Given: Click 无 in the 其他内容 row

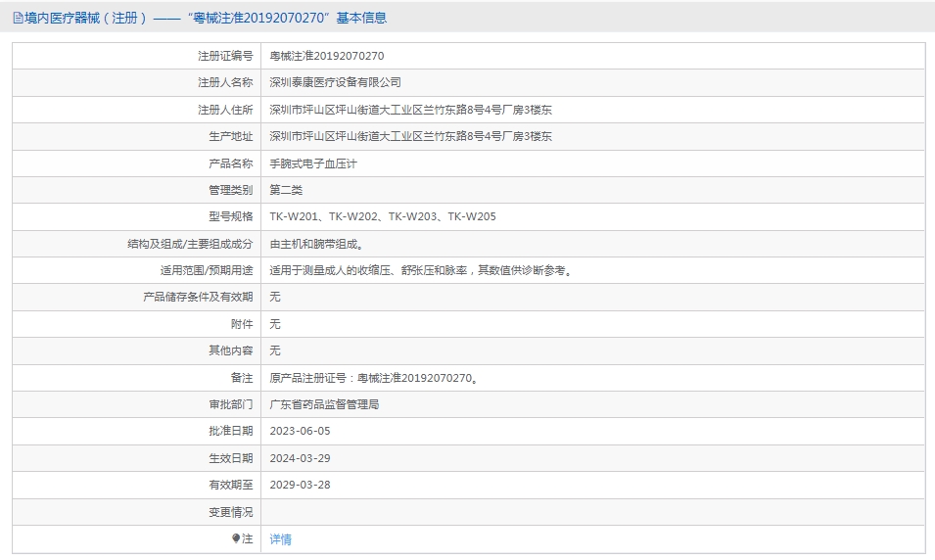Looking at the screenshot, I should coord(275,350).
